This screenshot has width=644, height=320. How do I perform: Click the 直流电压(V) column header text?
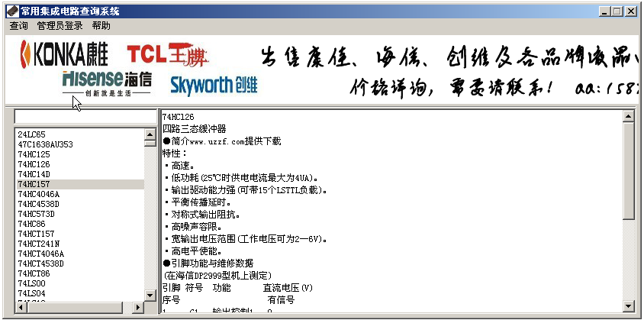(x=288, y=288)
